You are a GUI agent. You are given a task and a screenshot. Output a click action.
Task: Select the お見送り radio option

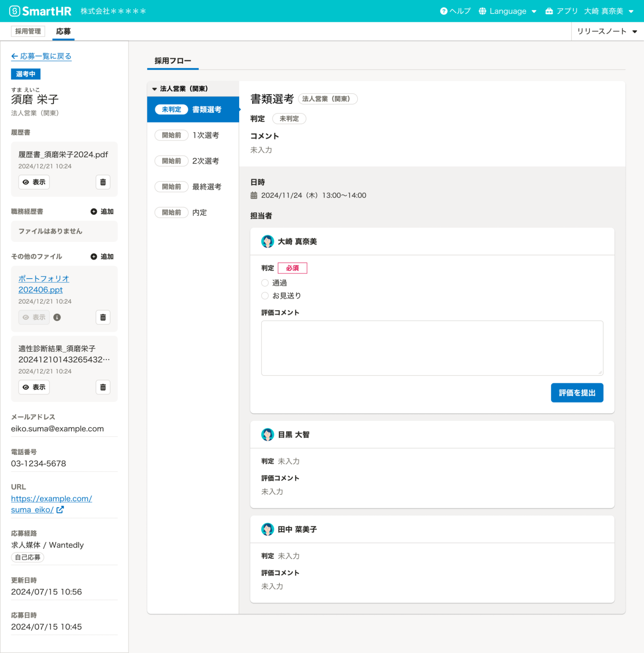pos(265,296)
